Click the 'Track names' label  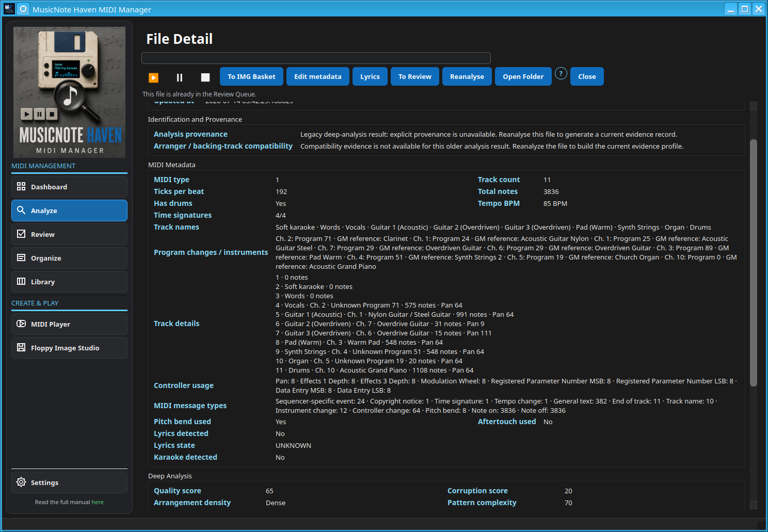coord(177,227)
